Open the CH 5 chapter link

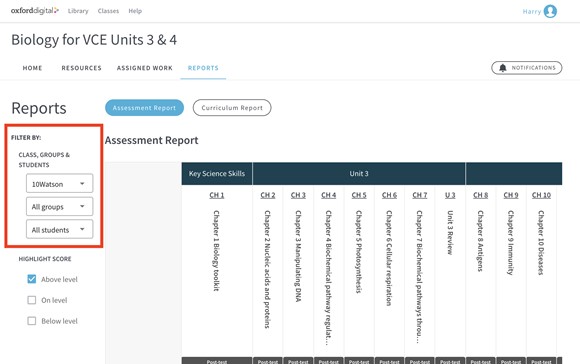359,195
